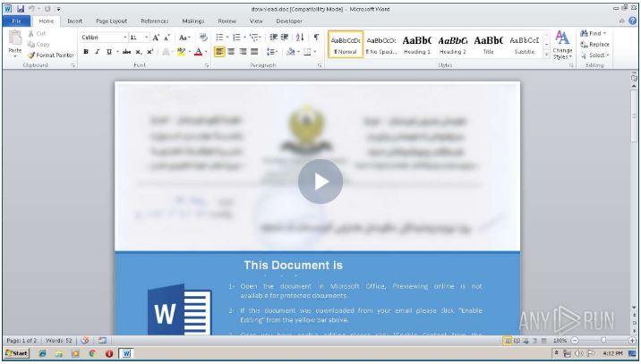Apply text highlight color

point(181,52)
